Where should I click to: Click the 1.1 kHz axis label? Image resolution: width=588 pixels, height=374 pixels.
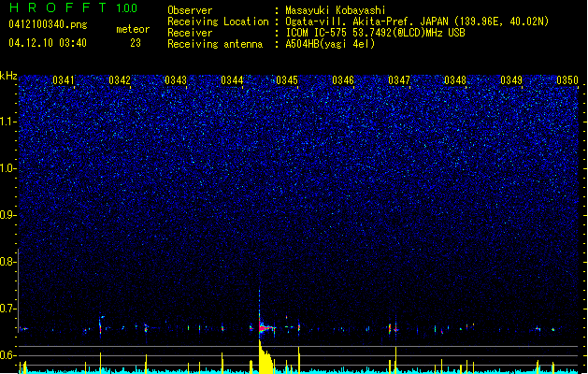[7, 122]
